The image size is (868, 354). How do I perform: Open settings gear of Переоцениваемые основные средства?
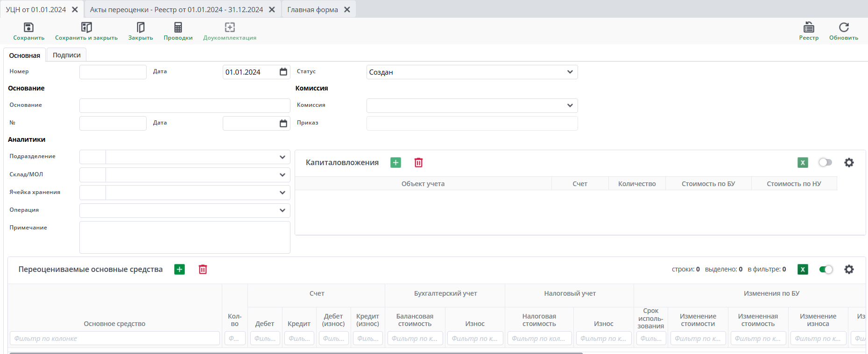pos(848,269)
